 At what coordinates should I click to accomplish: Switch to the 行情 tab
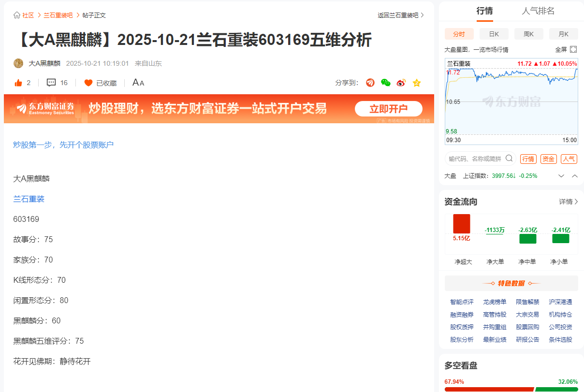tap(484, 11)
